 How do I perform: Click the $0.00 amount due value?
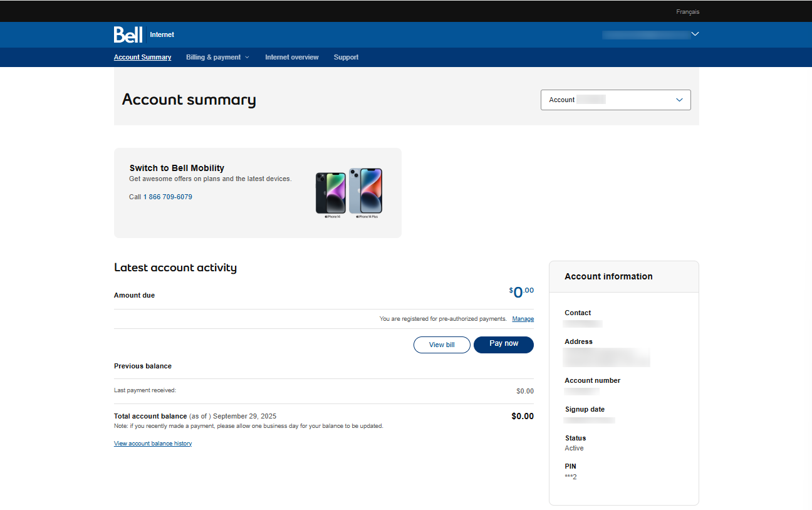[x=521, y=292]
